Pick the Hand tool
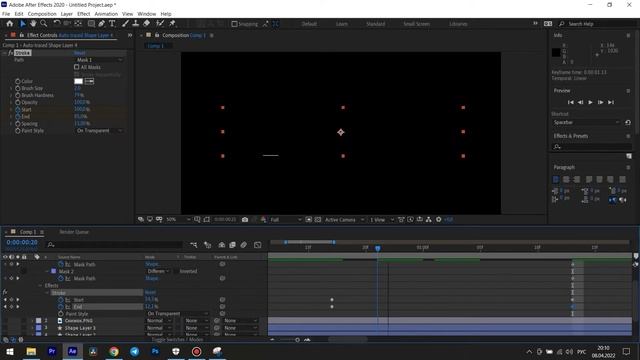The height and width of the screenshot is (360, 640). tap(33, 24)
